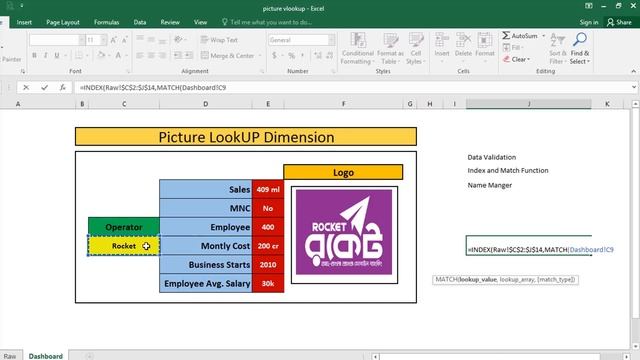Toggle Underline formatting

[57, 55]
